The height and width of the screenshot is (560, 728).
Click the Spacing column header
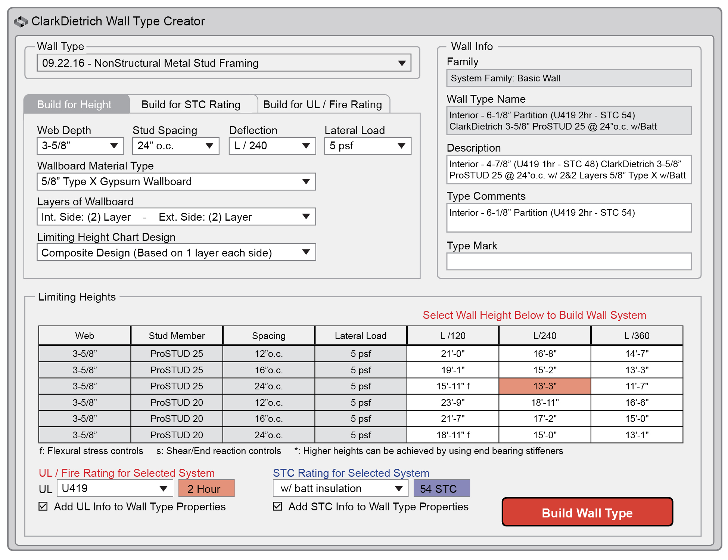pos(269,336)
